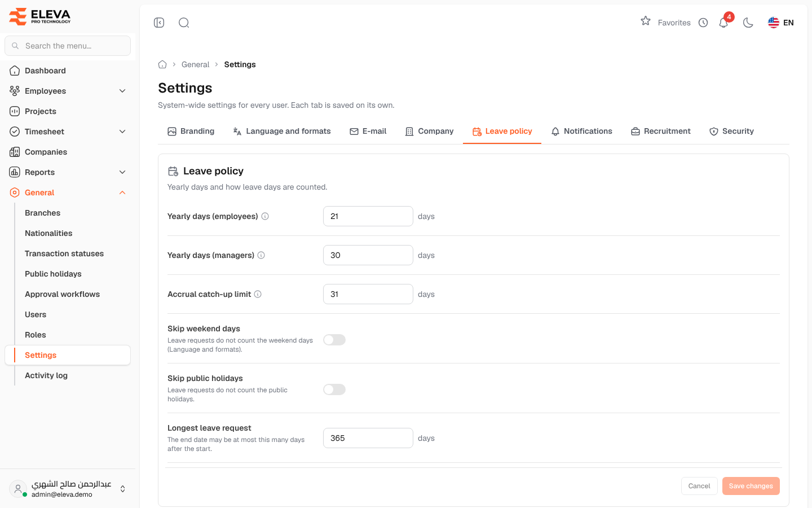
Task: Enable Skip weekend days toggle
Action: point(334,340)
